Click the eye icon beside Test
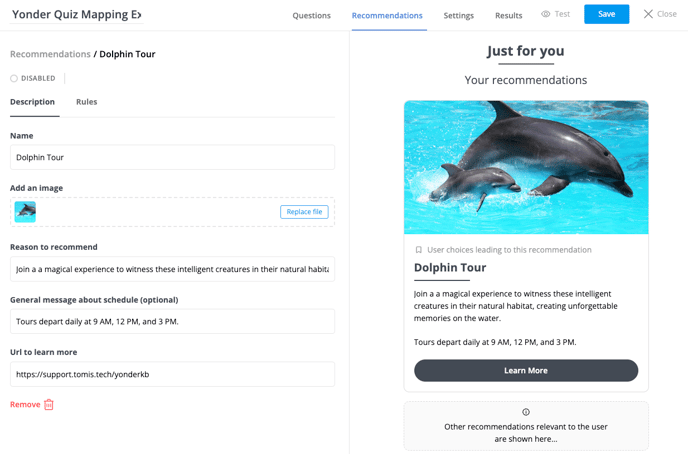This screenshot has width=688, height=454. (x=545, y=14)
